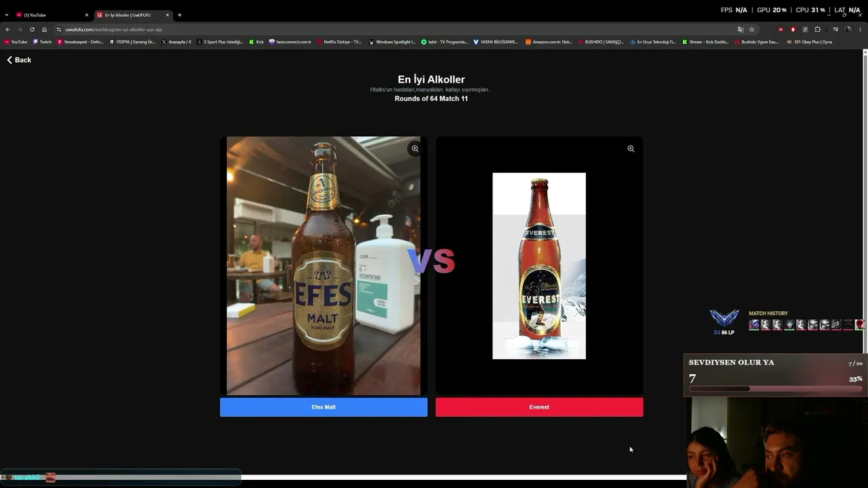868x488 pixels.
Task: View site information for uwufufu.com
Action: pos(59,29)
